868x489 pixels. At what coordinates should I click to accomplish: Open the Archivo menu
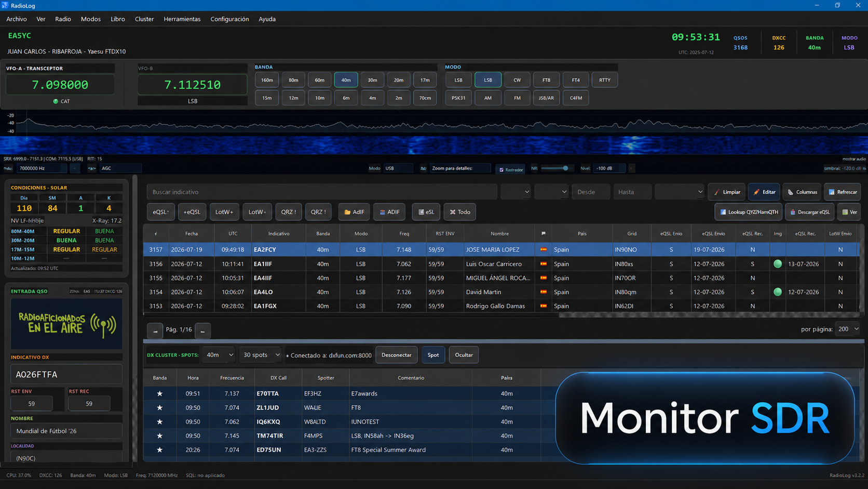(x=17, y=19)
